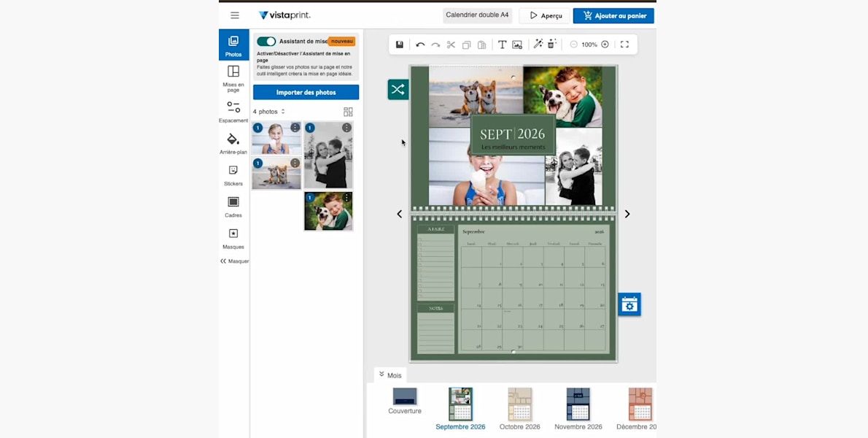Image resolution: width=868 pixels, height=438 pixels.
Task: Open the Stickers panel in the sidebar
Action: click(233, 174)
